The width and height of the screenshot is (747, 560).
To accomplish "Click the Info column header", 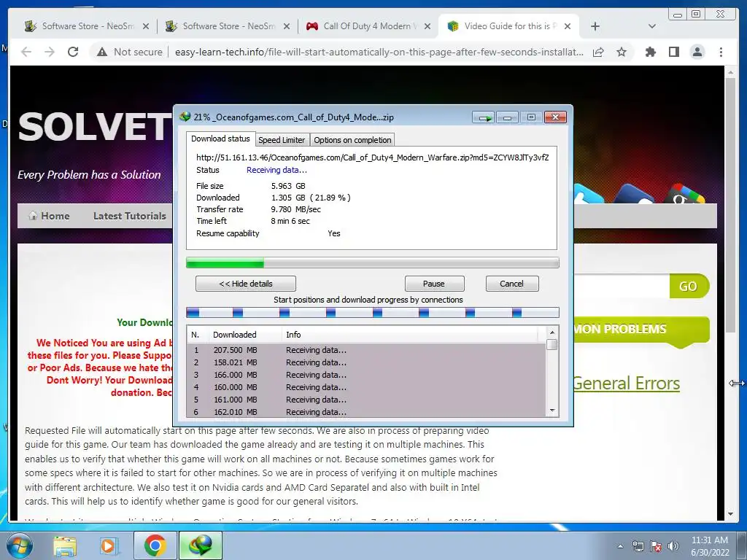I will click(x=410, y=335).
